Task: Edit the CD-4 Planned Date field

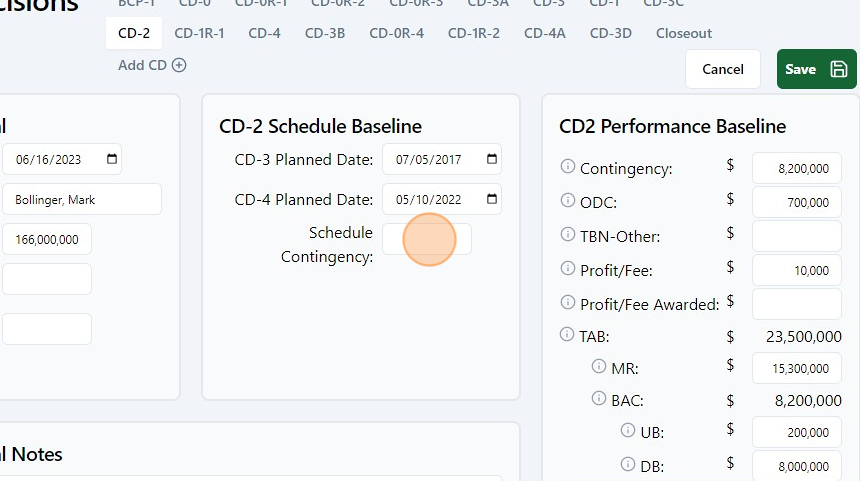Action: (442, 199)
